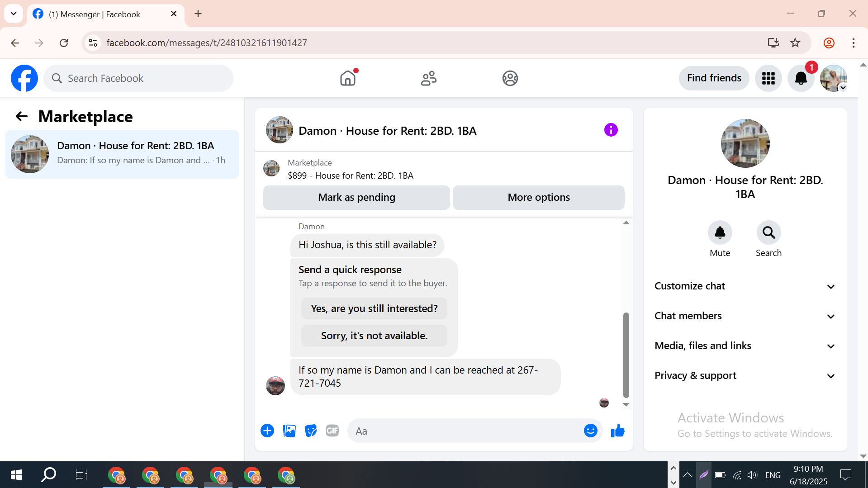Open more actions plus icon in composer
The image size is (868, 488).
point(267,431)
